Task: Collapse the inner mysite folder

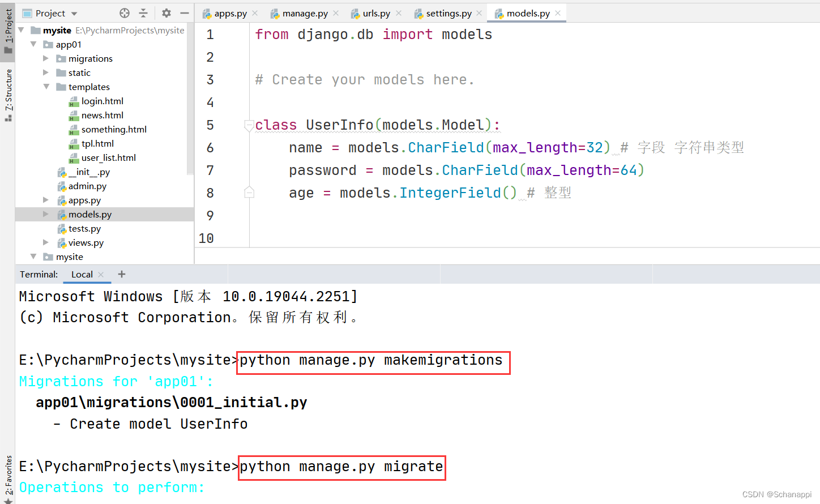Action: pyautogui.click(x=33, y=257)
